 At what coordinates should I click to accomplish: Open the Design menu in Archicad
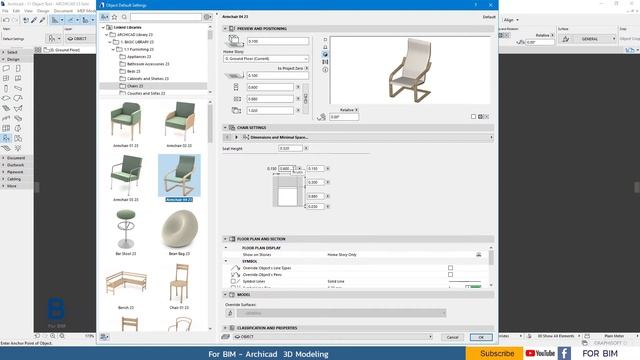tap(43, 11)
